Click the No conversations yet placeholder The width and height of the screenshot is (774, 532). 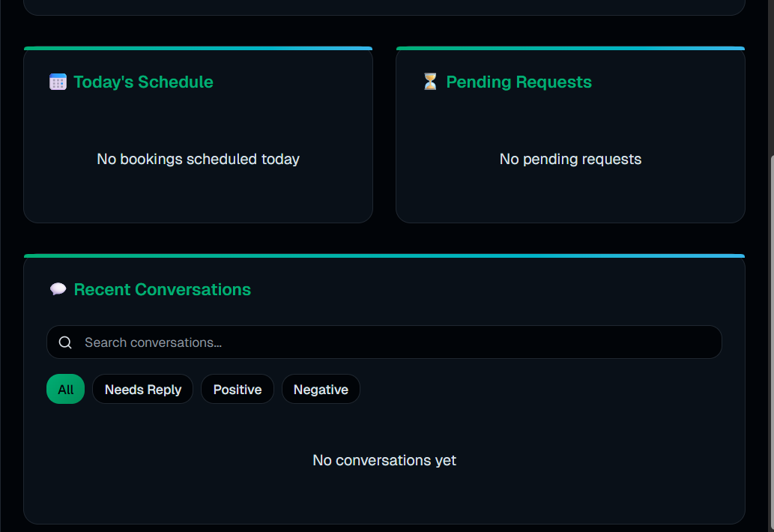(x=384, y=460)
